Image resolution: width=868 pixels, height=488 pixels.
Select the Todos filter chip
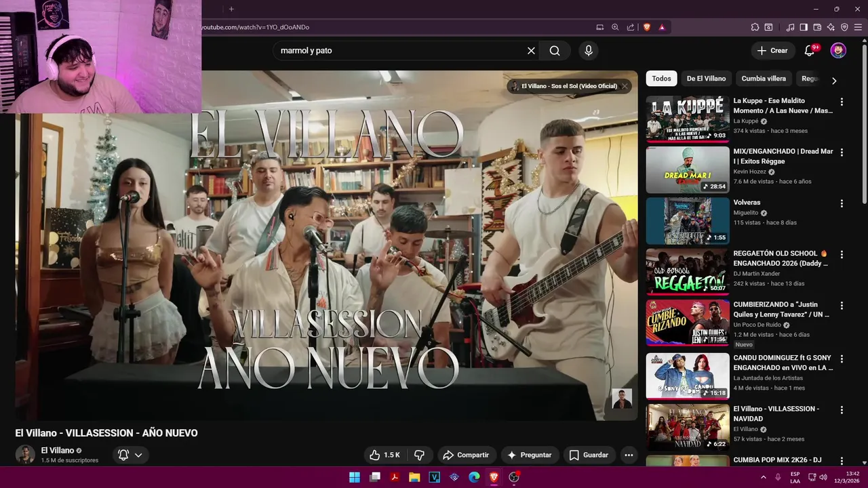[661, 79]
